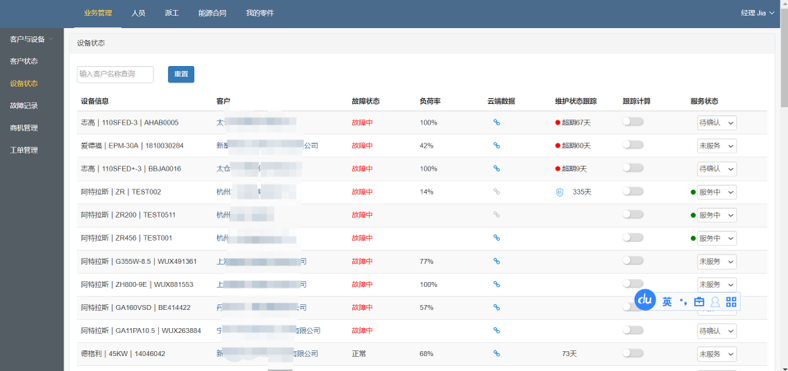The image size is (788, 371).
Task: Open service status dropdown for WUX263884 row
Action: tap(717, 331)
